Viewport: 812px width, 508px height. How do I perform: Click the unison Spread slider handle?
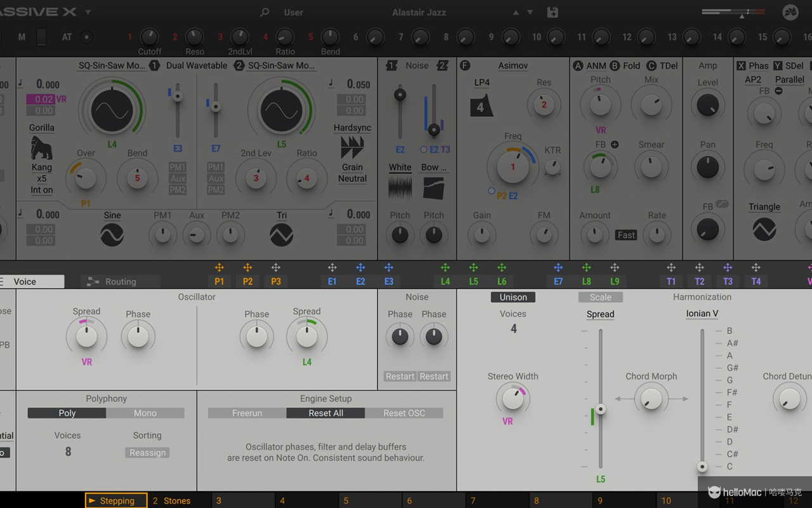click(x=600, y=410)
